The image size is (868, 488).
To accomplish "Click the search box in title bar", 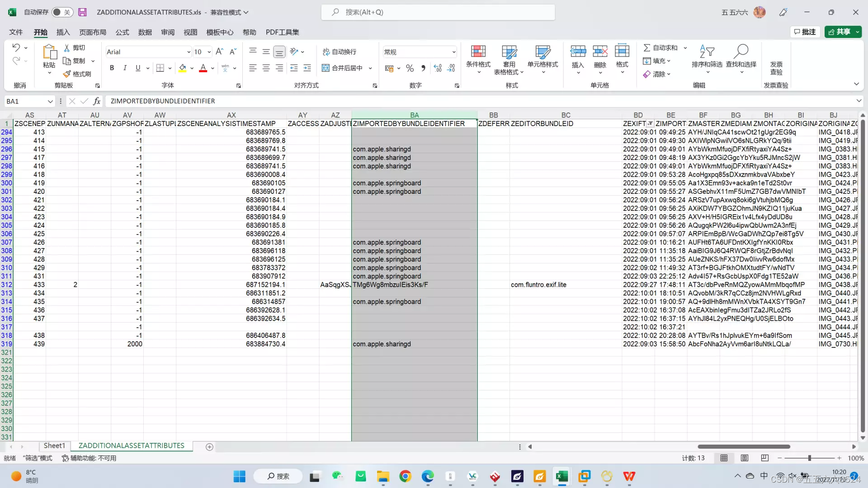I will 438,12.
